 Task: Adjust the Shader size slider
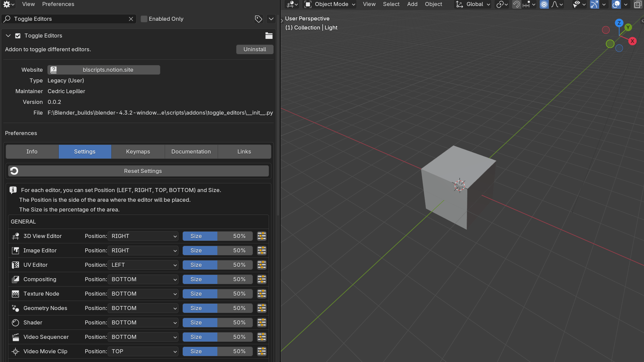point(218,322)
